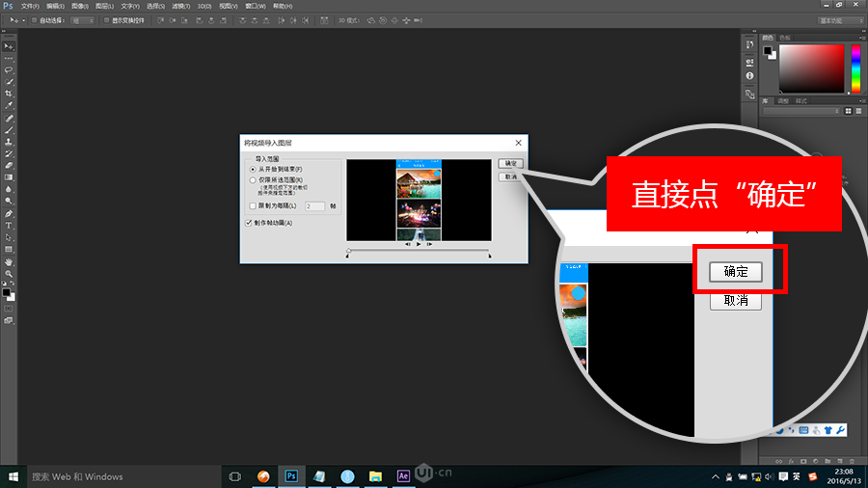Click the frame interval input field

[x=314, y=205]
